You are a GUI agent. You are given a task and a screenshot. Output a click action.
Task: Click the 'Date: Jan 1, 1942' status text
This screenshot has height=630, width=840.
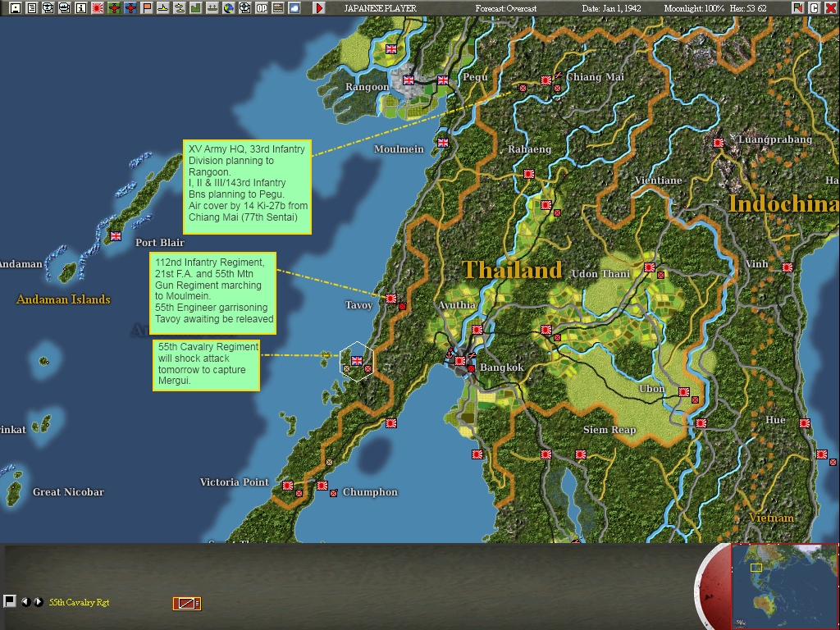pyautogui.click(x=611, y=8)
